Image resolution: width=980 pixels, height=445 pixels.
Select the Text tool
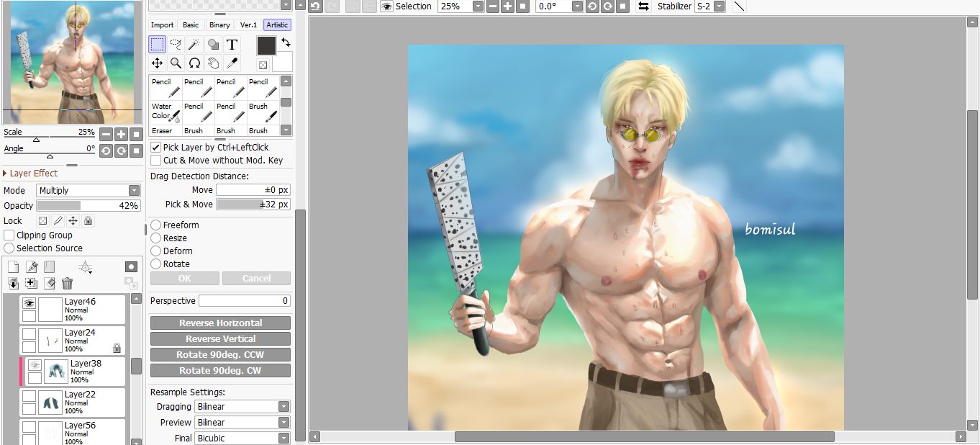coord(232,45)
